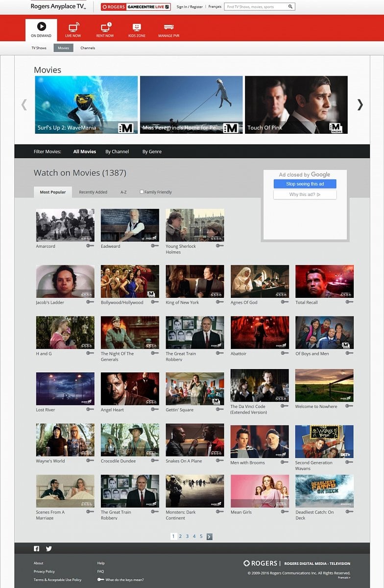Click the key icon next to Total Recall

(349, 302)
